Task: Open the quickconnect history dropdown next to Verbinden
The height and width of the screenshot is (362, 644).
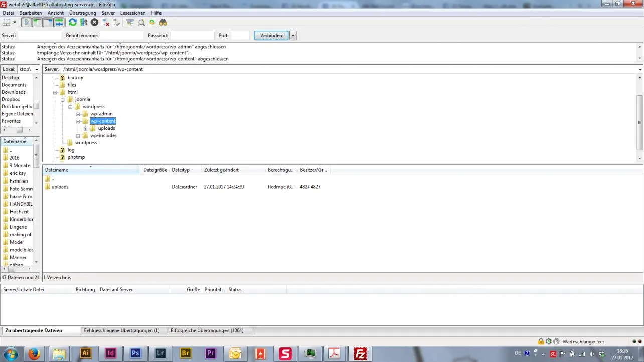Action: point(293,35)
